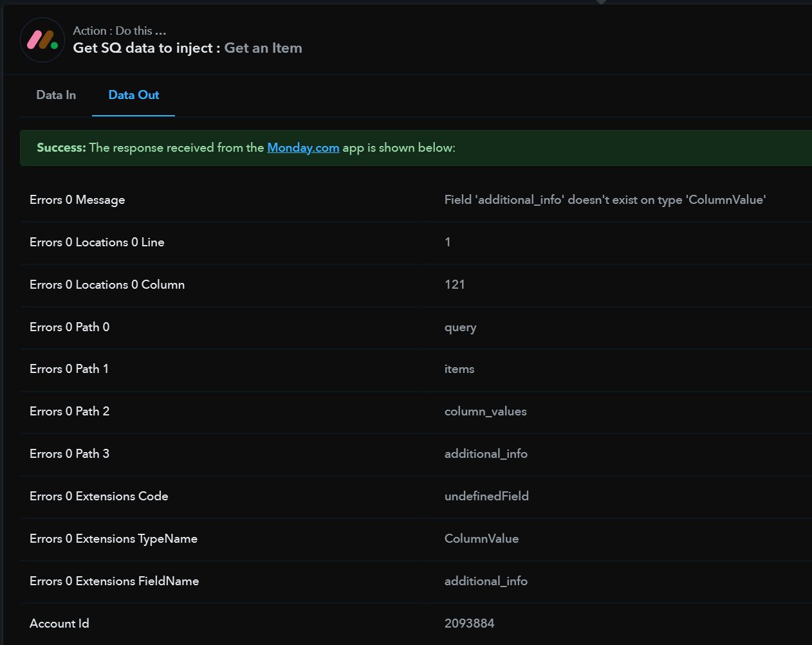Open the Monday.com link in success banner
Image resolution: width=812 pixels, height=645 pixels.
pyautogui.click(x=303, y=148)
